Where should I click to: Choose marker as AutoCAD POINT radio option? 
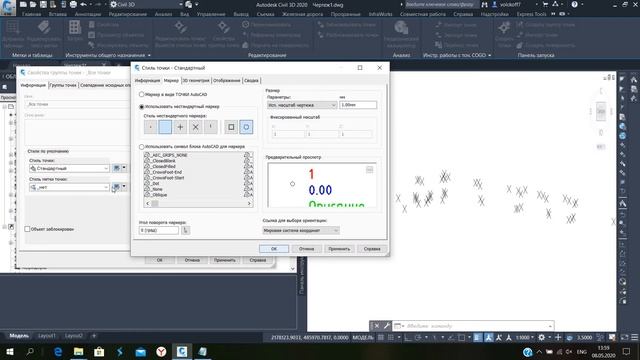[142, 94]
